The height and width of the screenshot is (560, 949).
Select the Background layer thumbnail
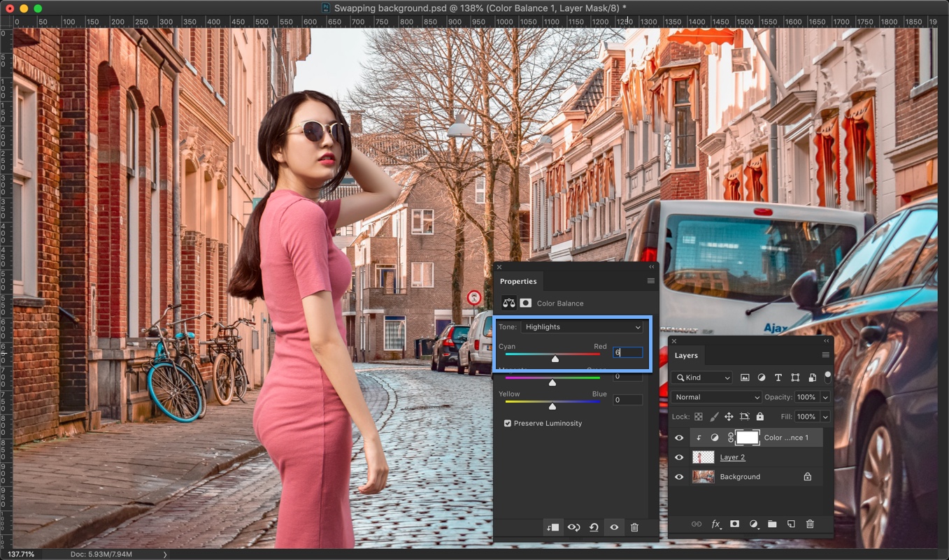704,477
